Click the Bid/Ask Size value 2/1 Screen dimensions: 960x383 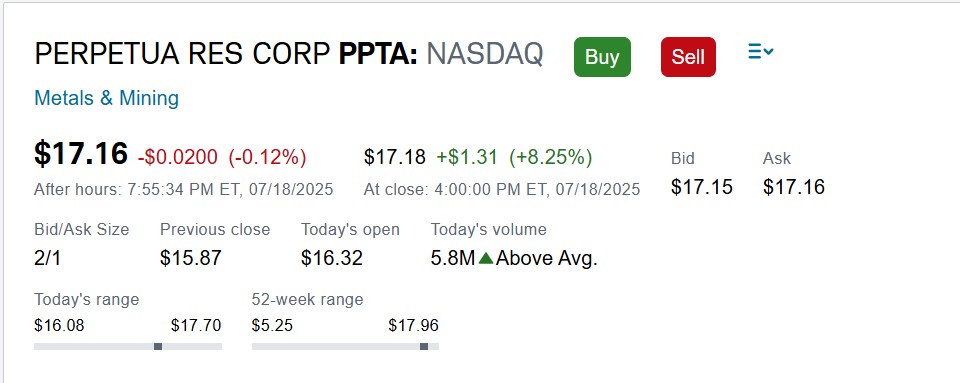pos(48,258)
